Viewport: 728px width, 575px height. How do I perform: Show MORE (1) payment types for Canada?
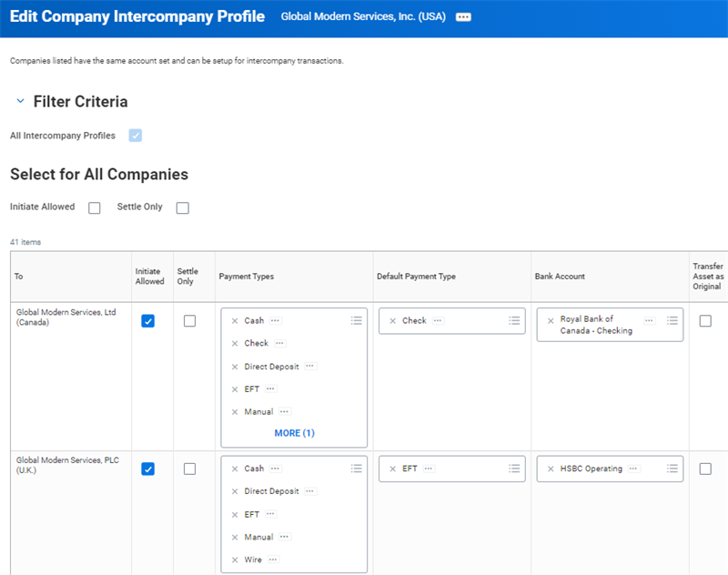coord(294,433)
